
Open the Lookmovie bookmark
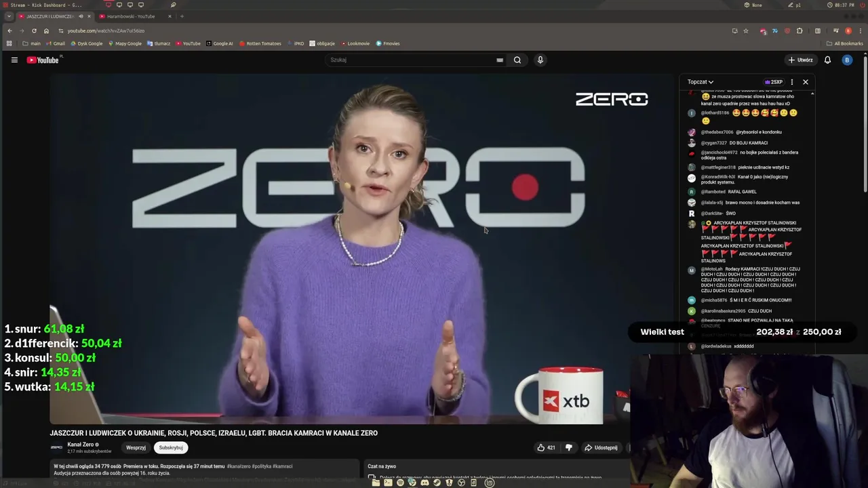click(355, 43)
